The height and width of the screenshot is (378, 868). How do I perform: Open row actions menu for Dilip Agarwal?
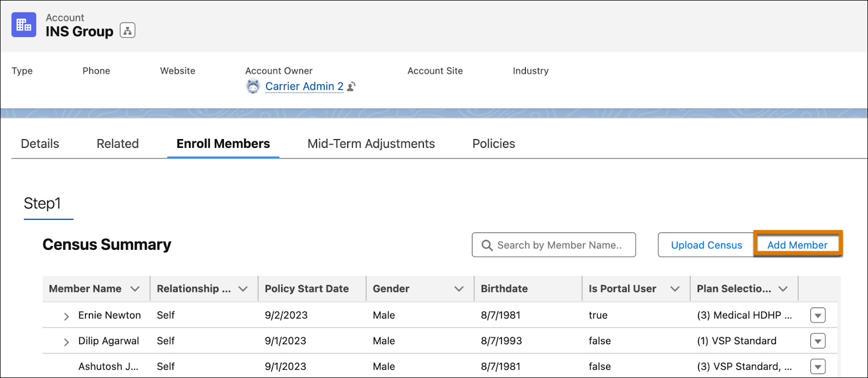pyautogui.click(x=818, y=341)
